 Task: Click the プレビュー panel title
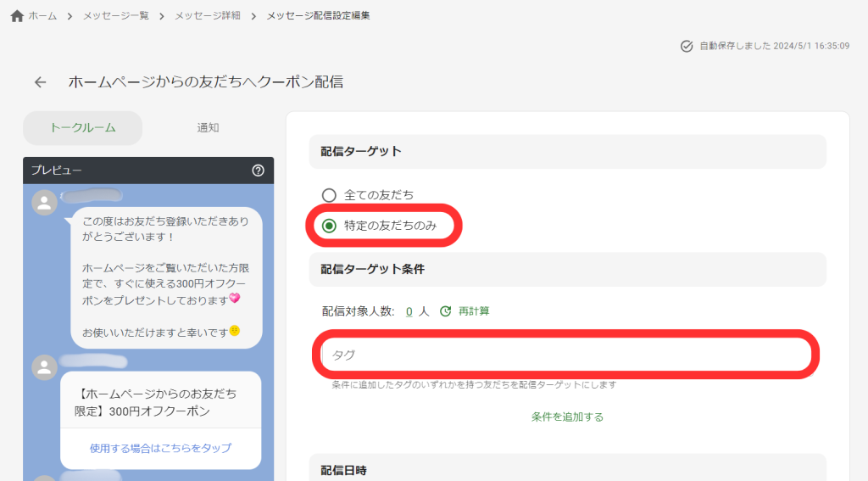click(57, 171)
